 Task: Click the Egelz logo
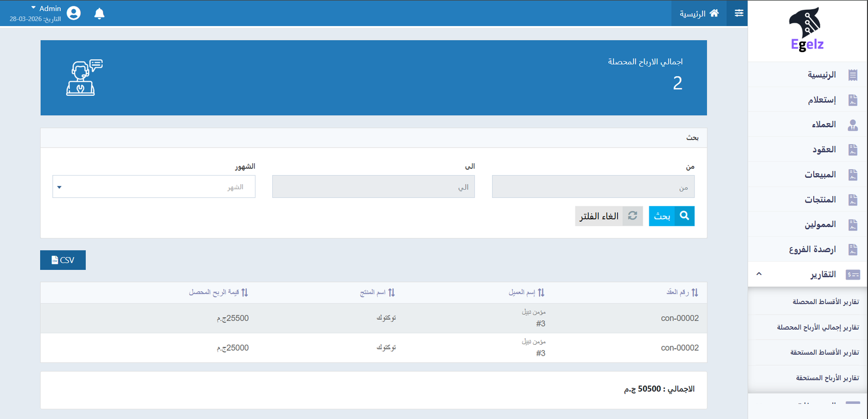807,30
